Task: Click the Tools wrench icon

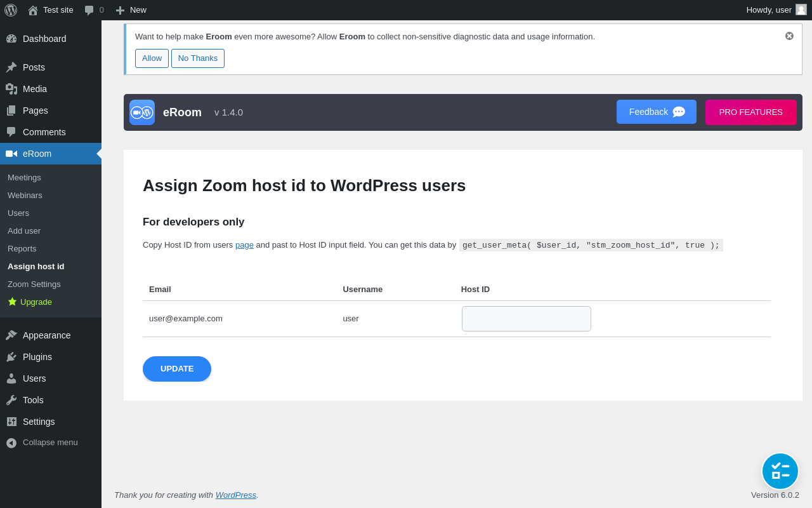Action: pyautogui.click(x=11, y=400)
